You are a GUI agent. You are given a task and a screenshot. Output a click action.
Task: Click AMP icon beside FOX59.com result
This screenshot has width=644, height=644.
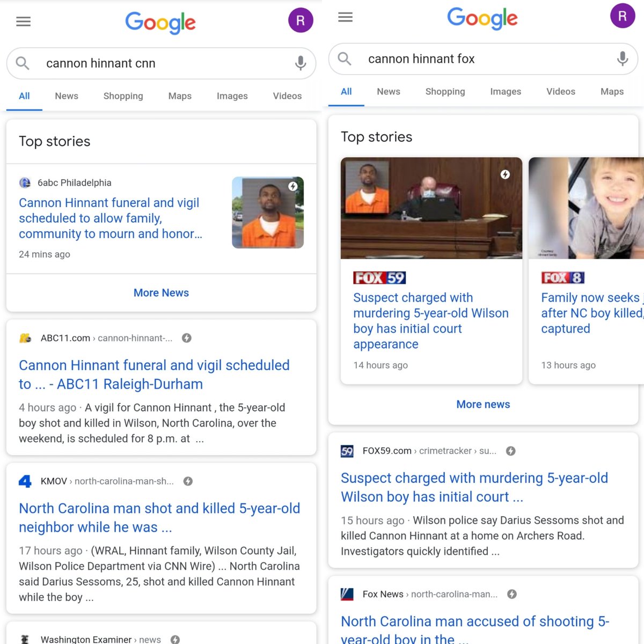[x=511, y=451]
